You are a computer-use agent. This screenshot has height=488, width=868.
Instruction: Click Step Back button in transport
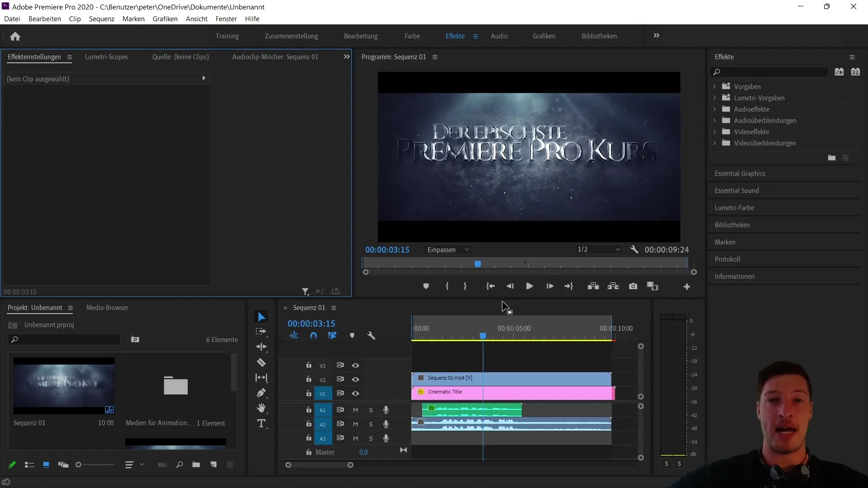point(510,286)
